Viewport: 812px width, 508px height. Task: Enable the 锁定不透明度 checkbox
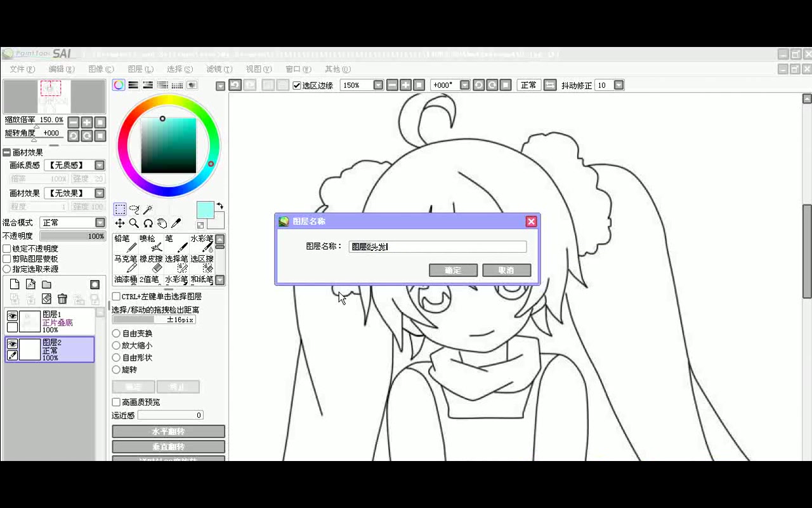click(x=7, y=248)
